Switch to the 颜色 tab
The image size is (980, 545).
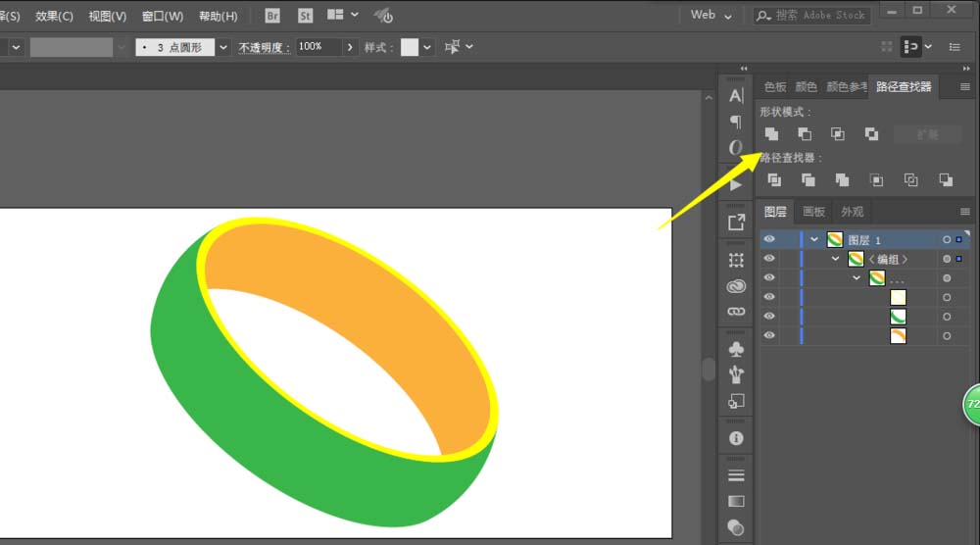[806, 87]
